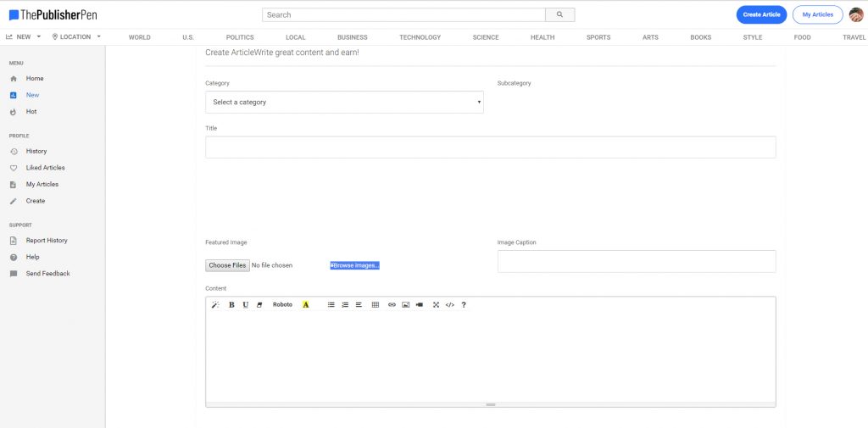
Task: Open the TECHNOLOGY section in the top menu
Action: 420,37
